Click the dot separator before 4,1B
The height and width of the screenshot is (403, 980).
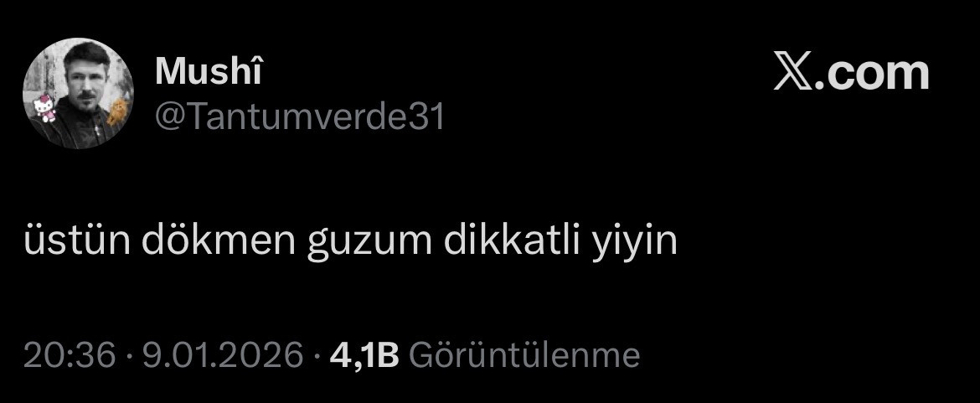317,356
